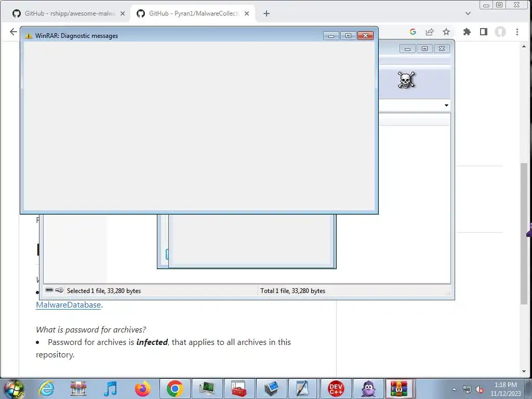Open the Windows Start orb
The width and height of the screenshot is (532, 399).
point(14,389)
